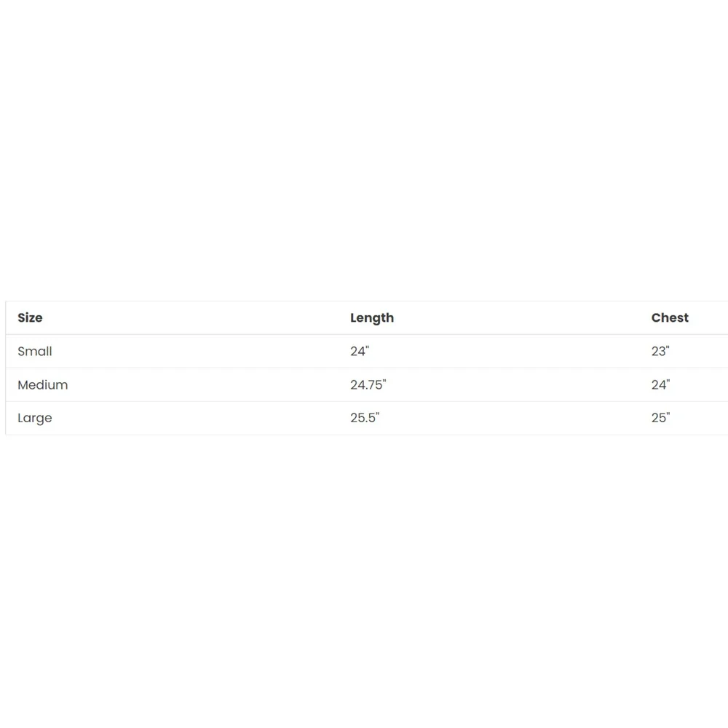Pick the Large row's chest measurement
This screenshot has width=728, height=728.
pyautogui.click(x=661, y=417)
